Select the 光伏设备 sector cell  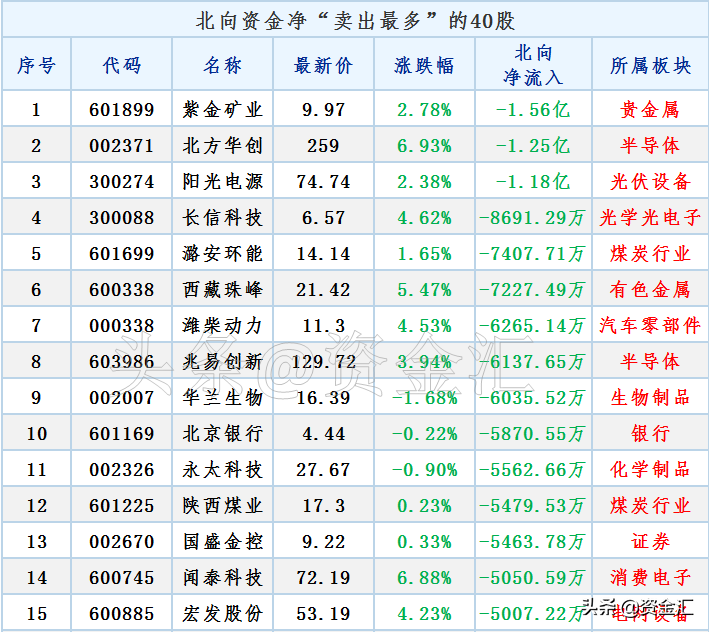(651, 182)
